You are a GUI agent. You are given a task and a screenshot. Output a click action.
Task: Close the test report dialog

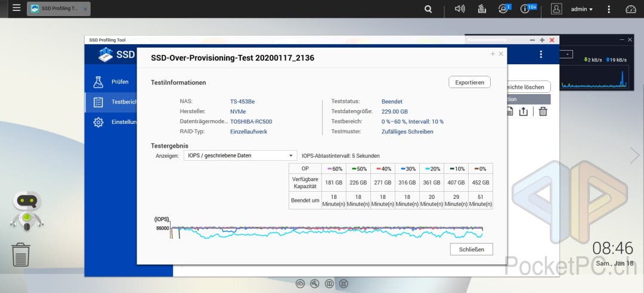tap(501, 54)
